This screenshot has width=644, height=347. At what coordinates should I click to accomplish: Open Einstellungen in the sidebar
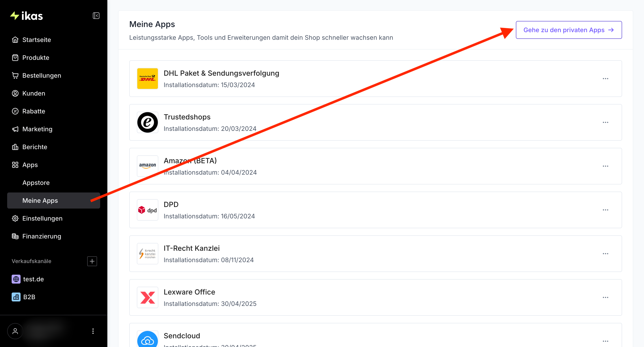(x=53, y=218)
